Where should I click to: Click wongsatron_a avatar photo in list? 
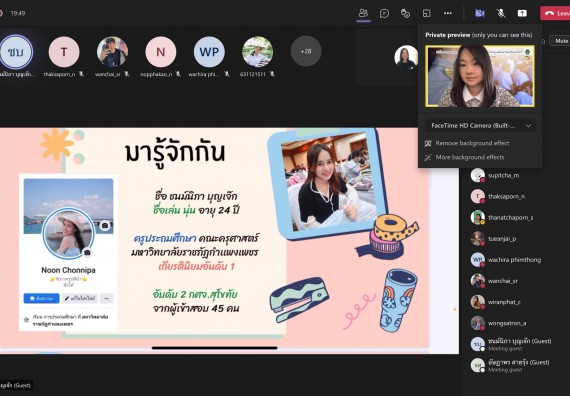(x=478, y=323)
